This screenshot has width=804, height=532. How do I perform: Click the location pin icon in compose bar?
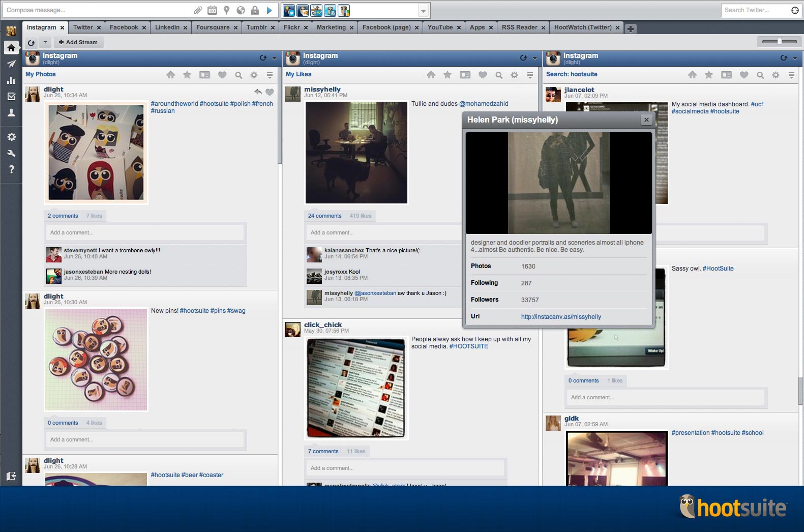[x=227, y=10]
